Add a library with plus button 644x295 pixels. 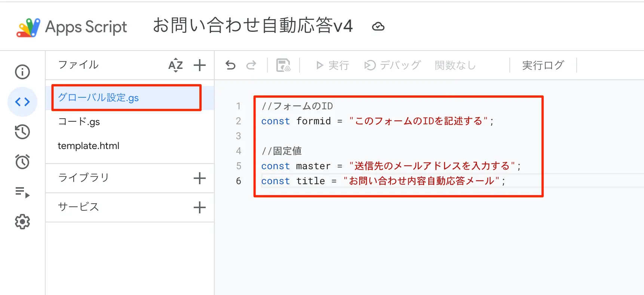click(x=200, y=178)
